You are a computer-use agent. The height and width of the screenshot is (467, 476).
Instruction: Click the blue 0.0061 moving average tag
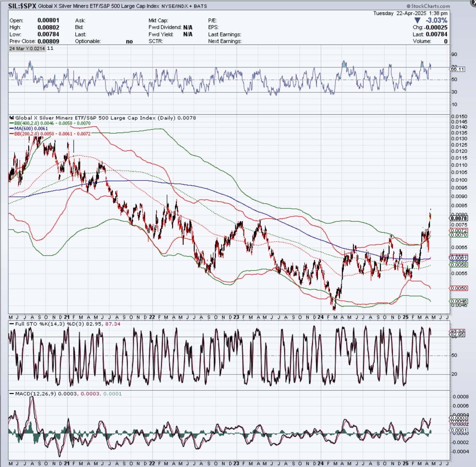(459, 258)
